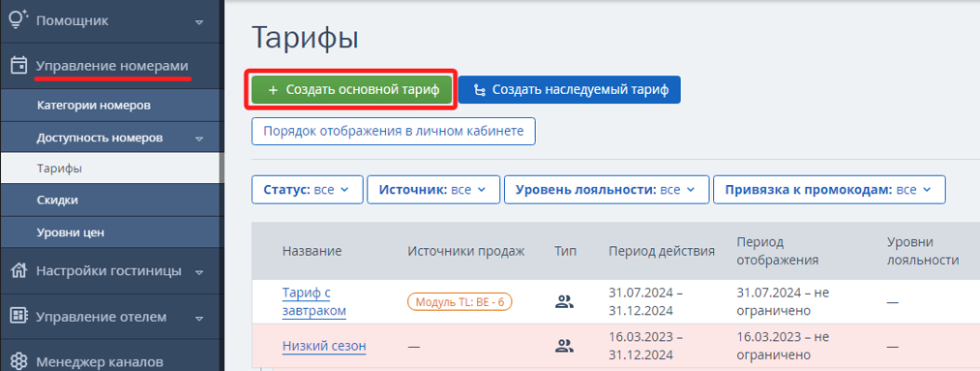
Task: Click the sidebar scrollbar handle
Action: pyautogui.click(x=222, y=168)
